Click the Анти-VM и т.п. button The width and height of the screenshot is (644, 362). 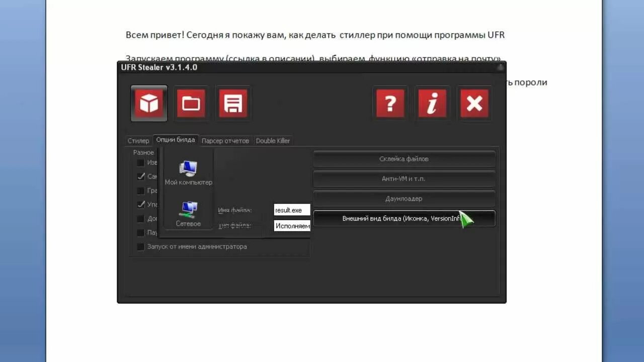coord(404,178)
